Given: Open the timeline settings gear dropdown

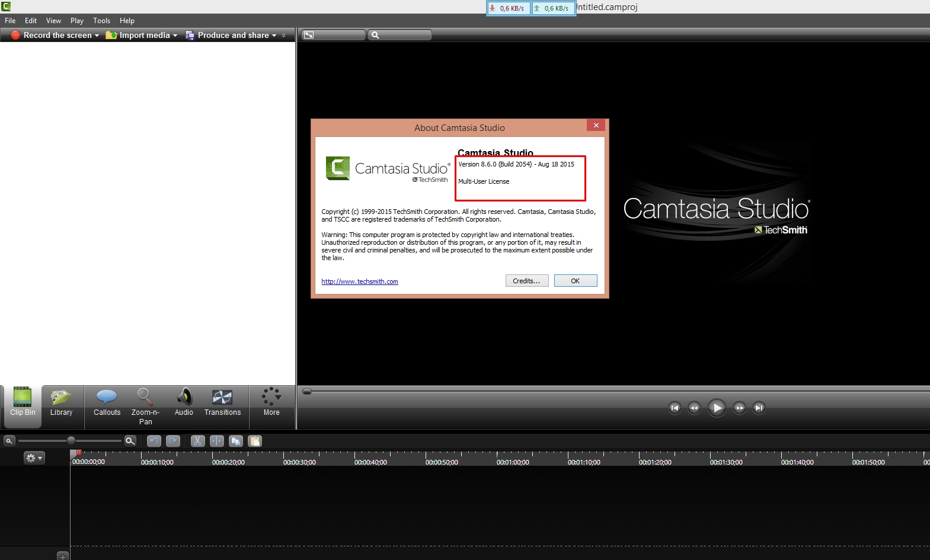Looking at the screenshot, I should pyautogui.click(x=34, y=458).
